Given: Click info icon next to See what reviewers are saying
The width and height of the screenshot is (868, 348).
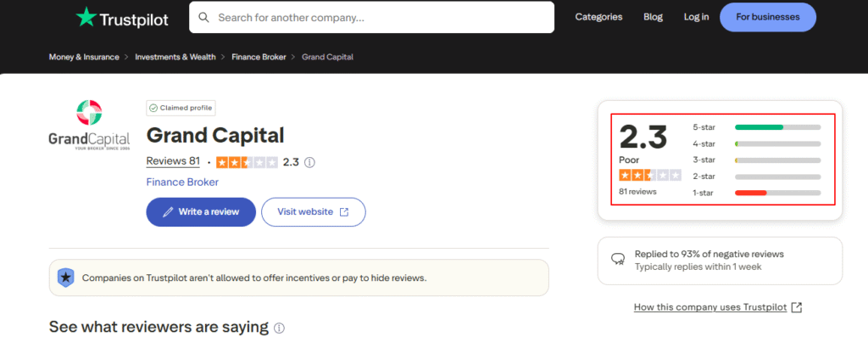Looking at the screenshot, I should 280,328.
